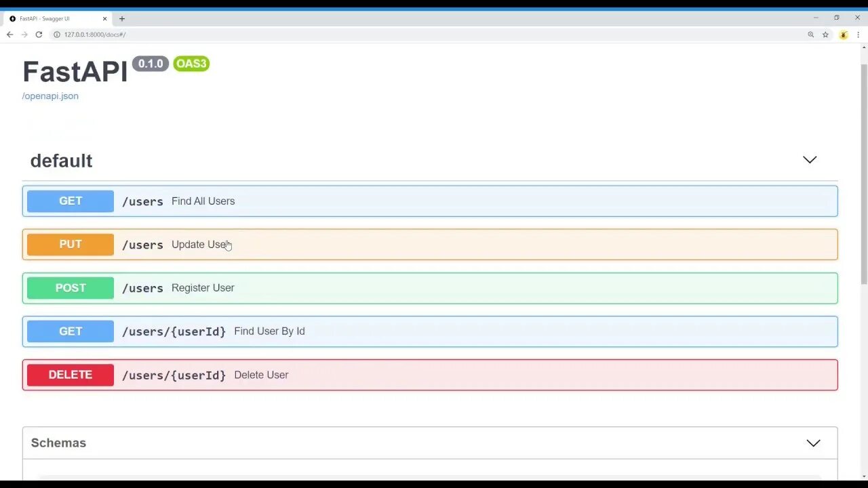Open the Chrome three-dot menu
This screenshot has width=868, height=488.
tap(858, 35)
